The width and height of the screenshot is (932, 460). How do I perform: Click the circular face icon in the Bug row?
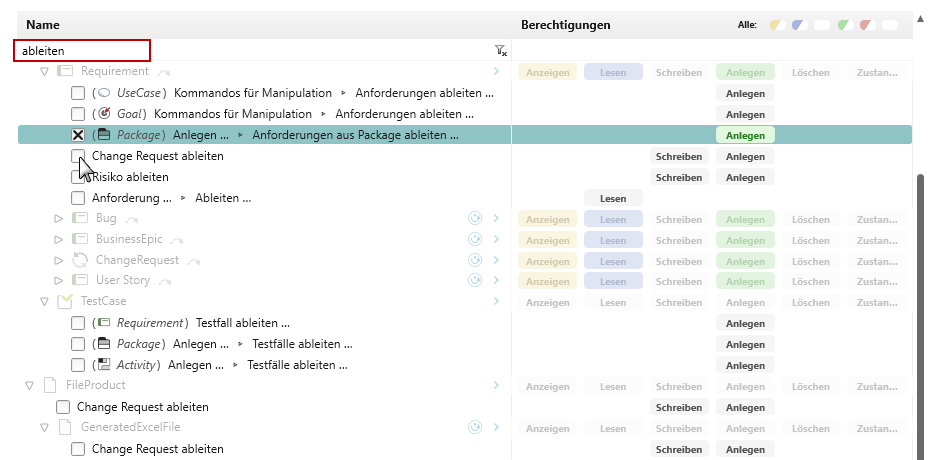click(x=476, y=218)
